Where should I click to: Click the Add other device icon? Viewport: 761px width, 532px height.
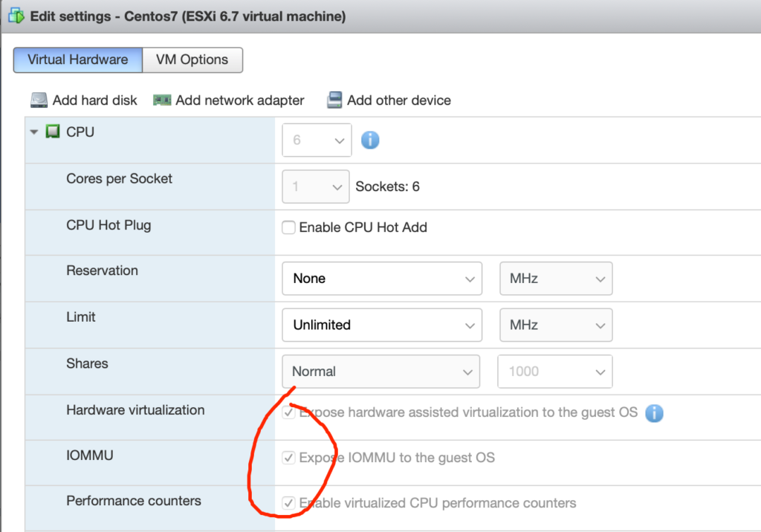tap(334, 100)
